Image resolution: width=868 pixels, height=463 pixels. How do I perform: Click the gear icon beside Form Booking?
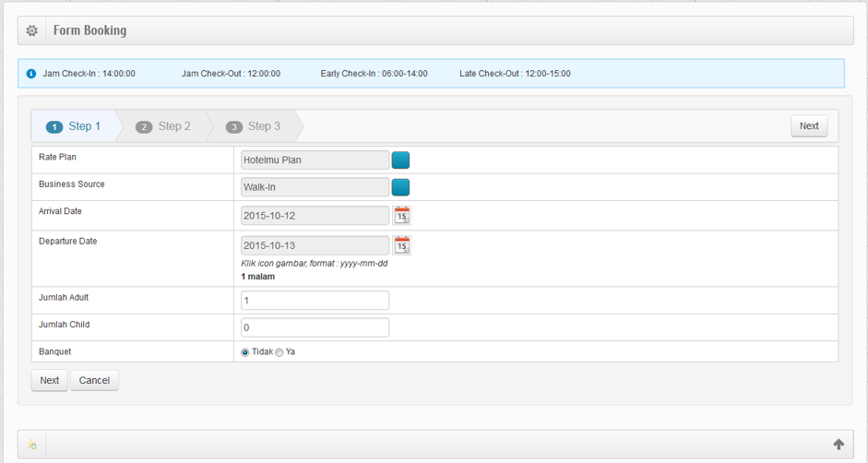tap(32, 30)
